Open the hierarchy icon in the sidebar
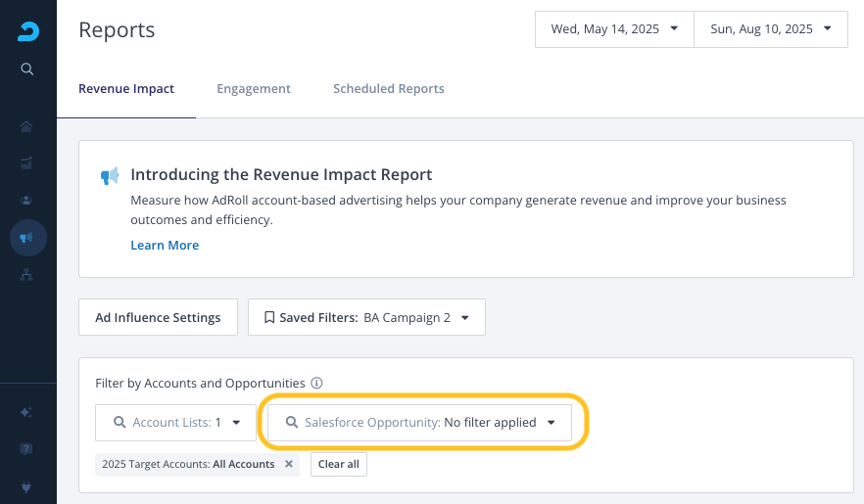Screen dimensions: 864x504 27,275
